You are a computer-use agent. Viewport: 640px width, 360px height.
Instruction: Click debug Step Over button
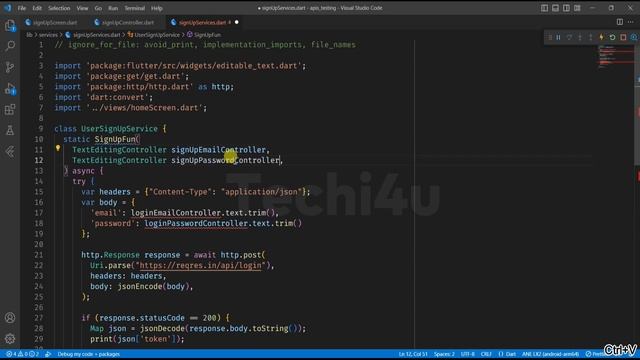tap(569, 38)
